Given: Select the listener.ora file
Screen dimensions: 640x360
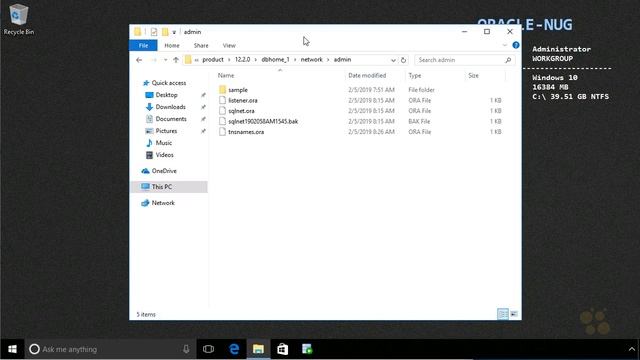Looking at the screenshot, I should pos(243,100).
